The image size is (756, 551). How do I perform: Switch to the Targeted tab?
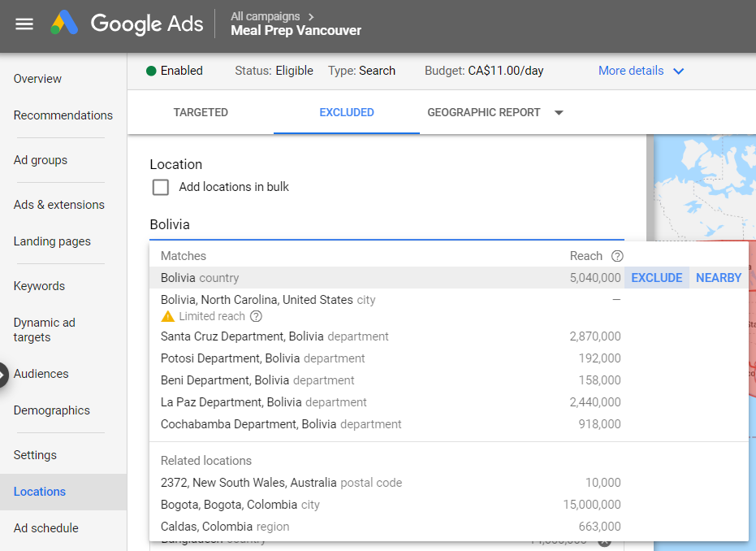(x=201, y=113)
